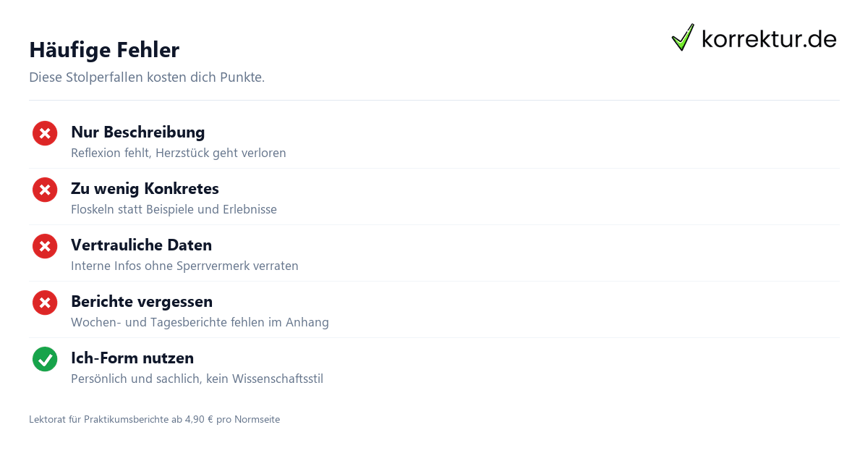Viewport: 868px width, 456px height.
Task: Open the korrektur.de logo text
Action: click(x=769, y=38)
